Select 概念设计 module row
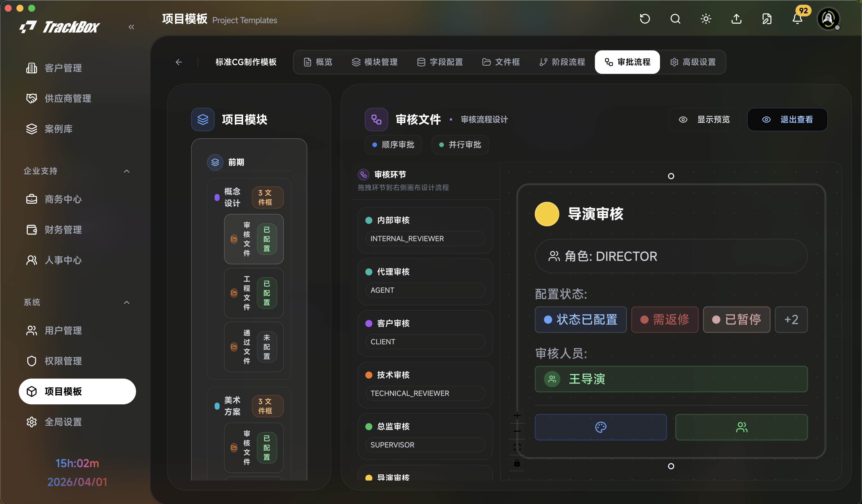The image size is (862, 504). click(x=249, y=197)
